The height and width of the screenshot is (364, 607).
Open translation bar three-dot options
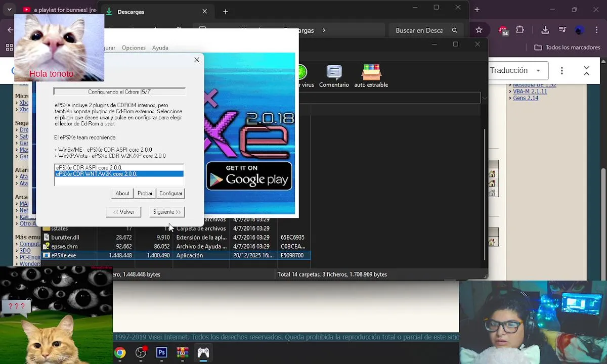point(562,70)
